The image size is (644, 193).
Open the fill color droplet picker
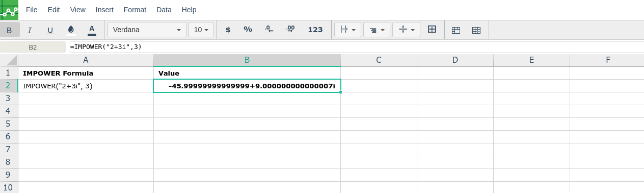tap(71, 30)
